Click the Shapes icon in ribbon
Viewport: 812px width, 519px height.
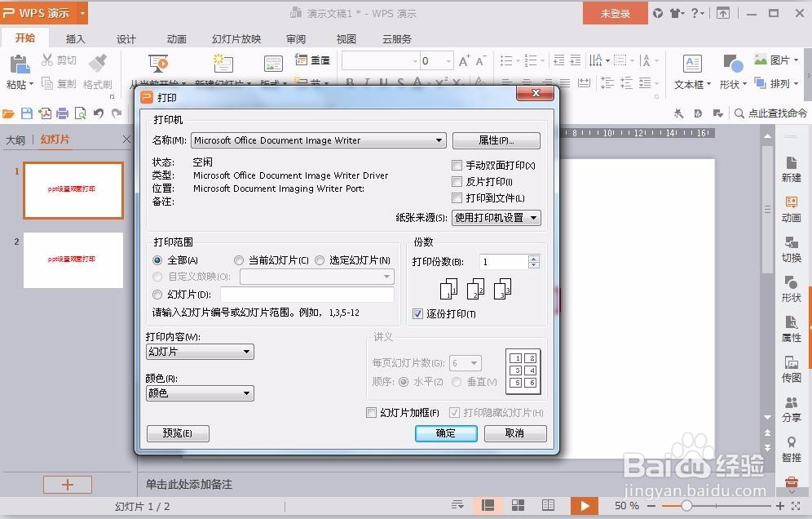(x=733, y=64)
